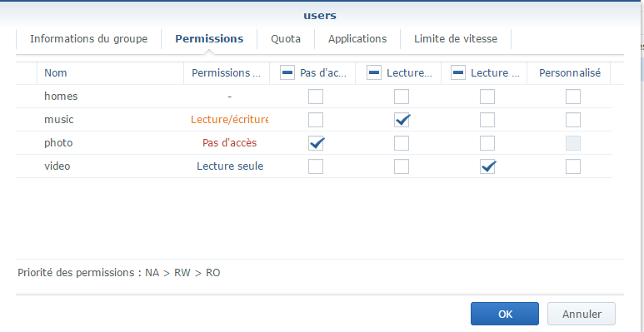Confirm changes with the OK button
This screenshot has width=644, height=332.
[x=505, y=314]
